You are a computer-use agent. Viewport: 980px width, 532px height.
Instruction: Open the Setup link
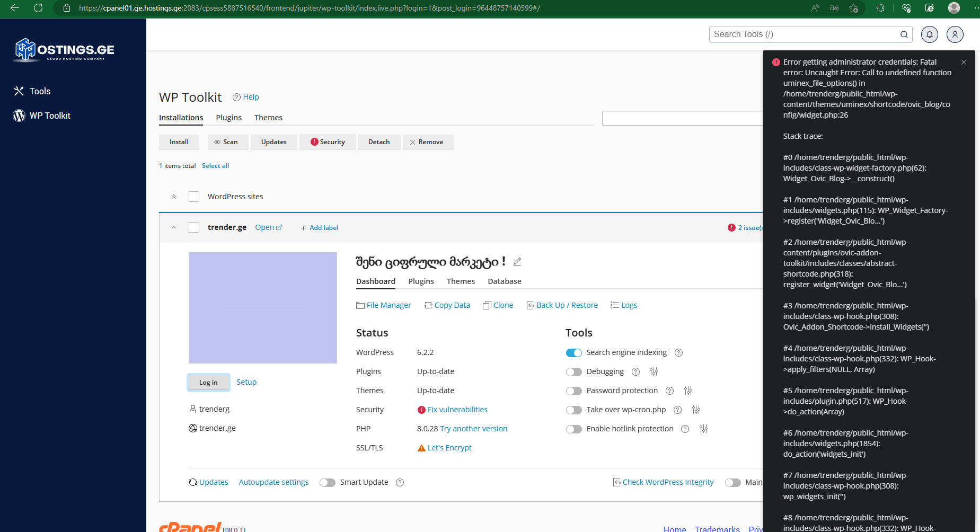246,382
